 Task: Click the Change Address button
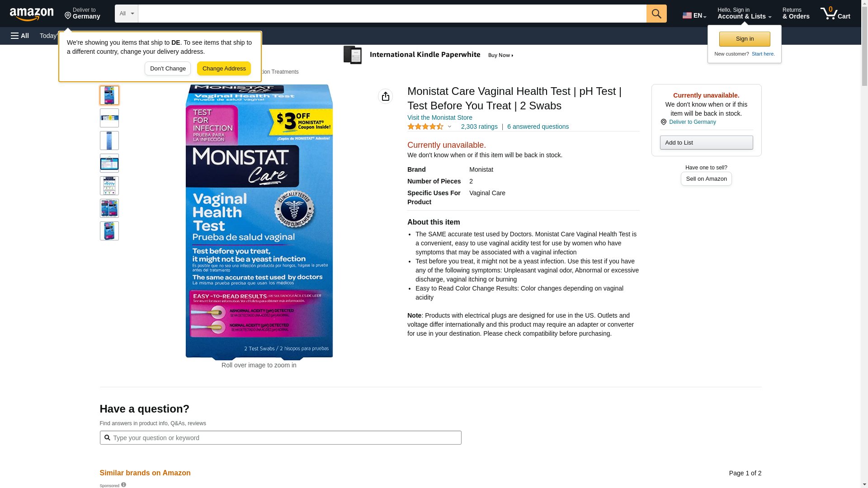point(224,69)
